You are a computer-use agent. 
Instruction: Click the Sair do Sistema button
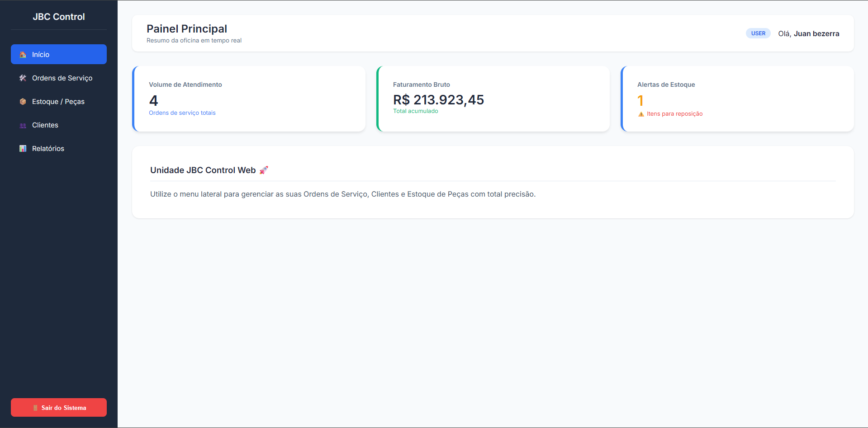click(x=58, y=407)
